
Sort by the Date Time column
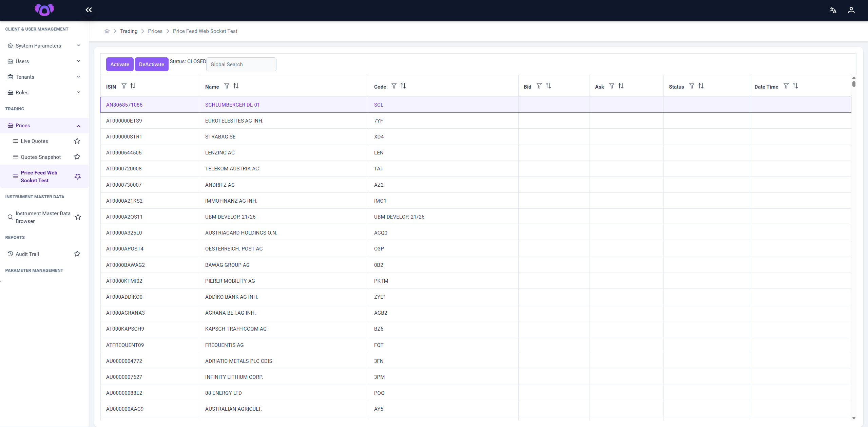795,86
